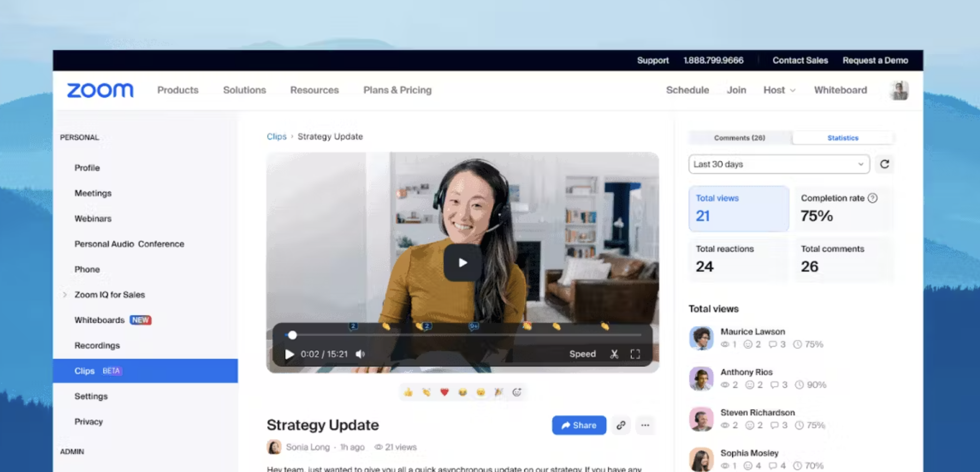Image resolution: width=980 pixels, height=472 pixels.
Task: Click the video progress slider handle
Action: [292, 335]
